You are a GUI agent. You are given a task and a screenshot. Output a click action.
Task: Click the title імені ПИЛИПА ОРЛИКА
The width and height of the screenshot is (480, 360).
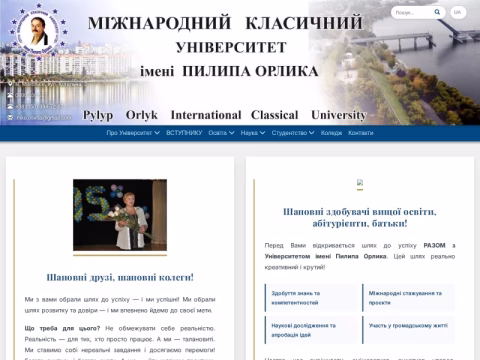(x=229, y=71)
